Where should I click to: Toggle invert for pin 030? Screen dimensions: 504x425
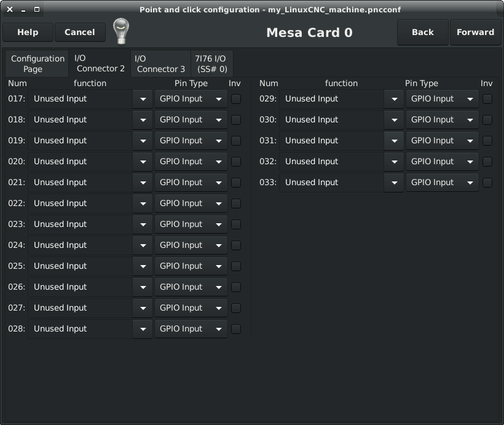point(487,120)
